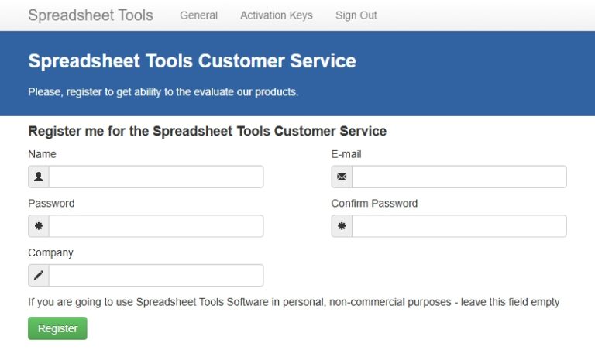This screenshot has width=595, height=364.
Task: Click the pencil icon beside Company field
Action: pyautogui.click(x=39, y=276)
